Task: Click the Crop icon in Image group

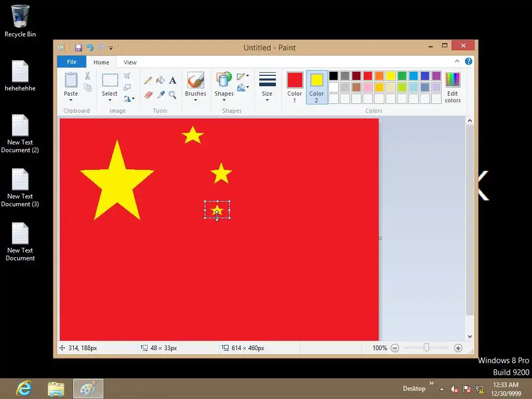Action: tap(127, 76)
